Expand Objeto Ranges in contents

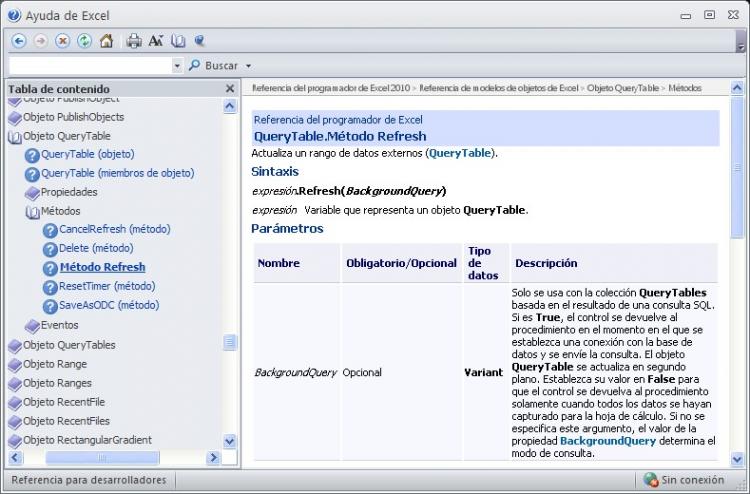[57, 384]
